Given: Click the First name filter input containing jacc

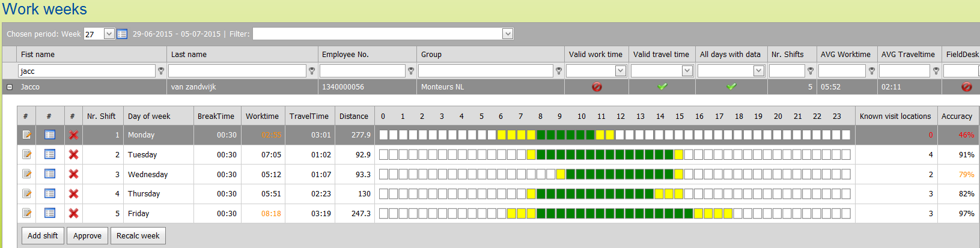Looking at the screenshot, I should pos(87,71).
